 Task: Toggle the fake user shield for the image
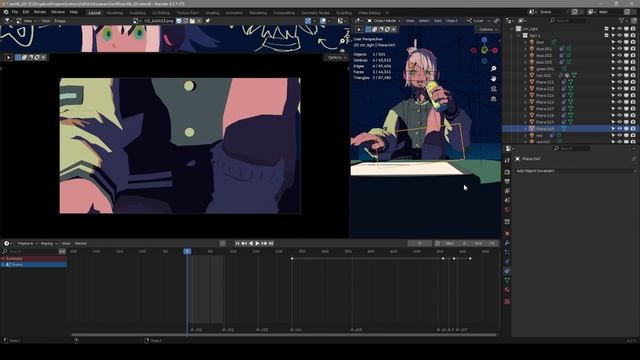click(179, 21)
